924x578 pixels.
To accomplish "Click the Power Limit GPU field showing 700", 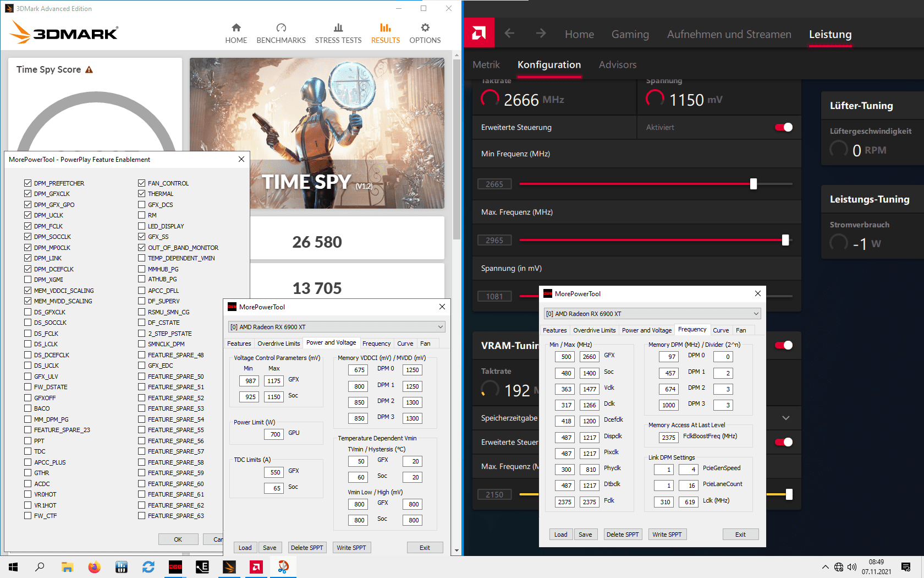I will point(275,434).
